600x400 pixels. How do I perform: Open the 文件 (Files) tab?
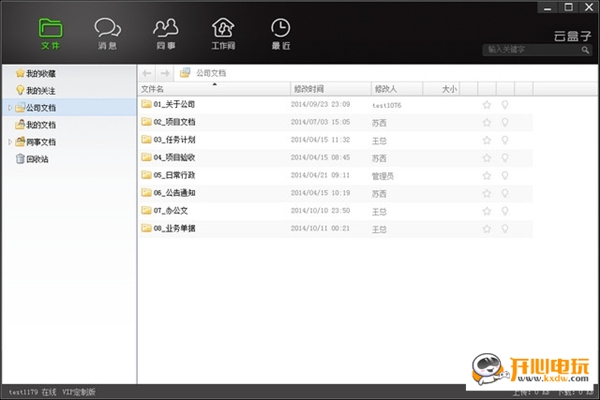(51, 34)
